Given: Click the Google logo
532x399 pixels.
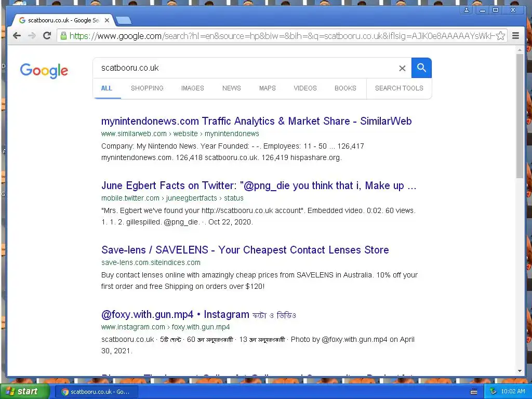Looking at the screenshot, I should click(x=44, y=71).
